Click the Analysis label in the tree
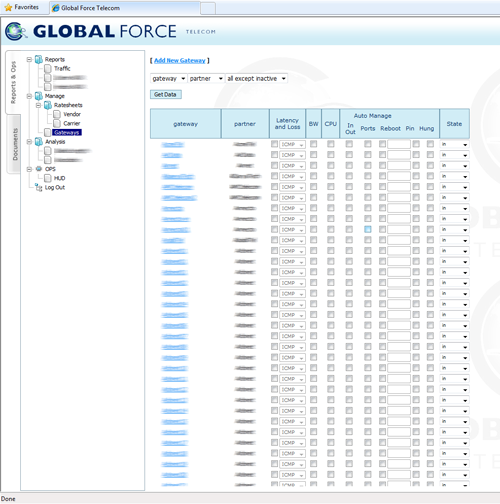 coord(55,142)
